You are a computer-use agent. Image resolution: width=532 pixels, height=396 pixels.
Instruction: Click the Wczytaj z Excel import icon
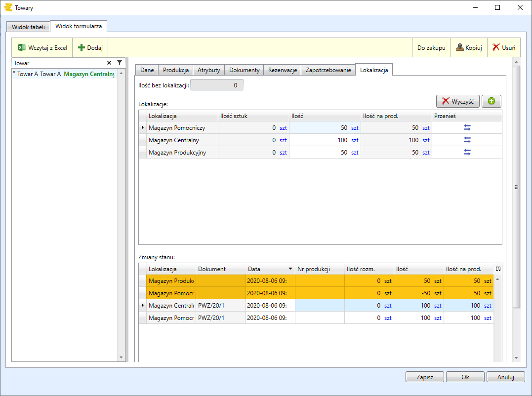point(22,48)
